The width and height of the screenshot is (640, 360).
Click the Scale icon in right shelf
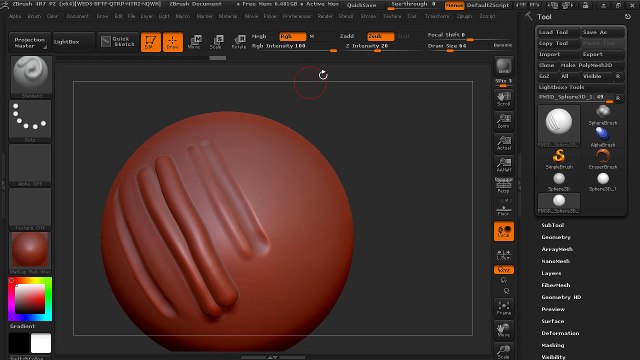(x=504, y=351)
